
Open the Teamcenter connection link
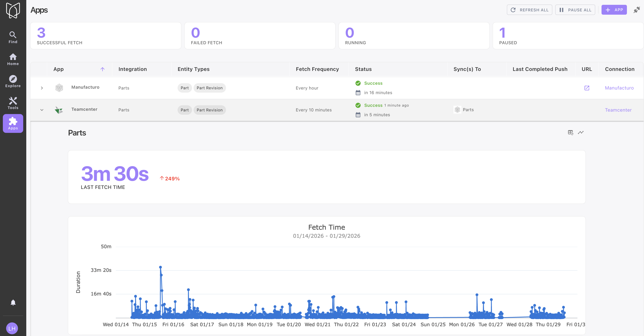[x=618, y=110]
